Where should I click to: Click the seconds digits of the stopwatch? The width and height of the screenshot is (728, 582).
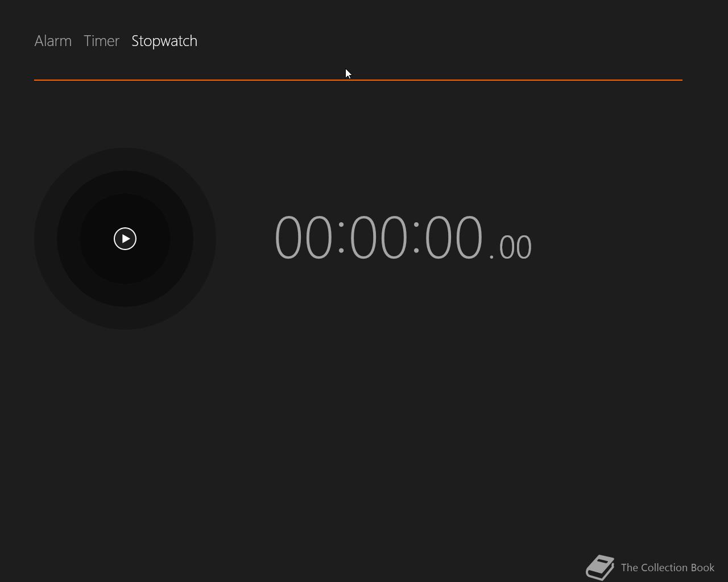[454, 238]
